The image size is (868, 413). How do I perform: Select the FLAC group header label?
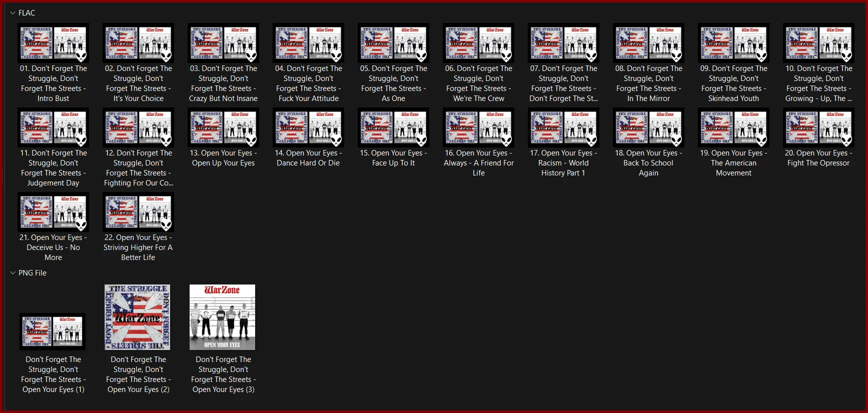[27, 13]
